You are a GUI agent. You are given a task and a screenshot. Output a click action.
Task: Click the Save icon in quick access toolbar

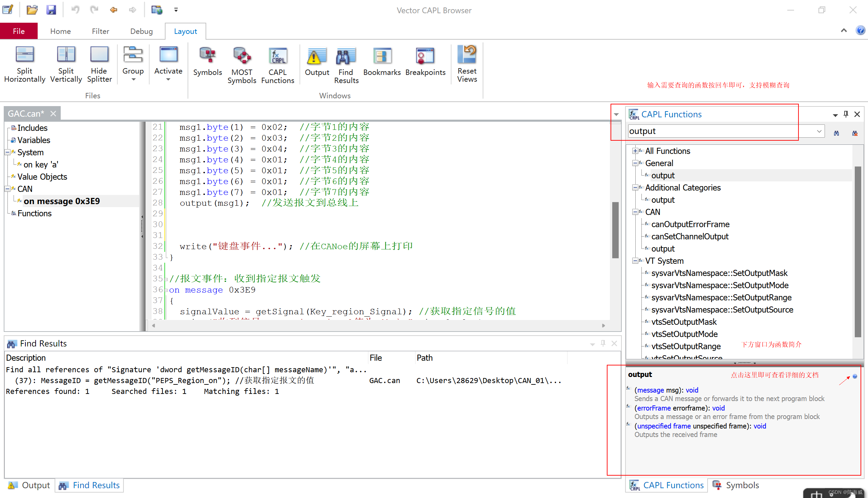[51, 10]
